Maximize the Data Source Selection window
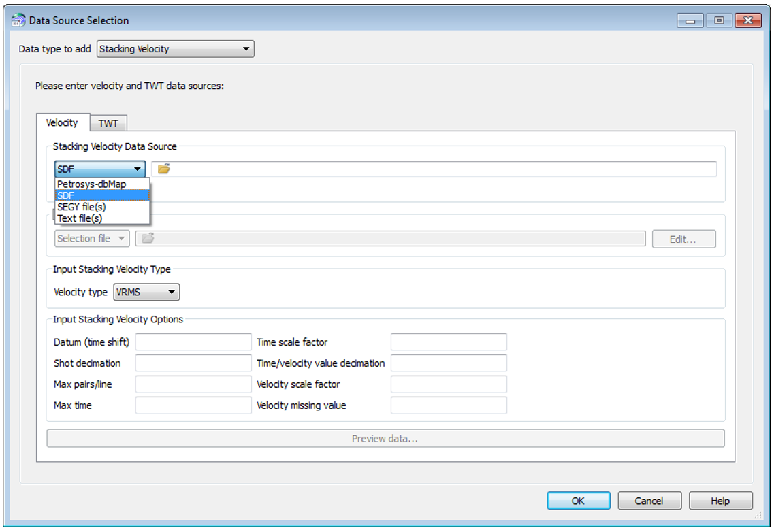The height and width of the screenshot is (532, 774). pyautogui.click(x=718, y=20)
